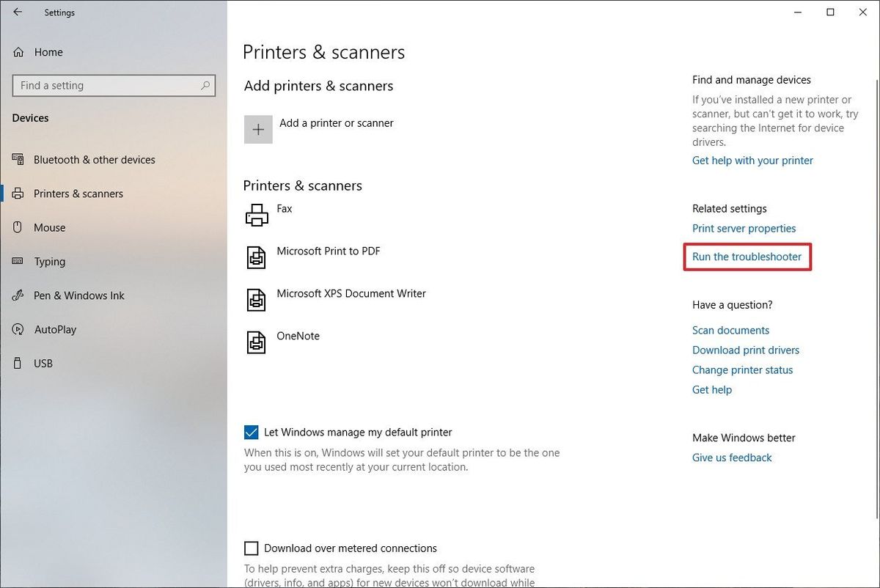Open the Give us feedback link
This screenshot has width=880, height=588.
731,457
